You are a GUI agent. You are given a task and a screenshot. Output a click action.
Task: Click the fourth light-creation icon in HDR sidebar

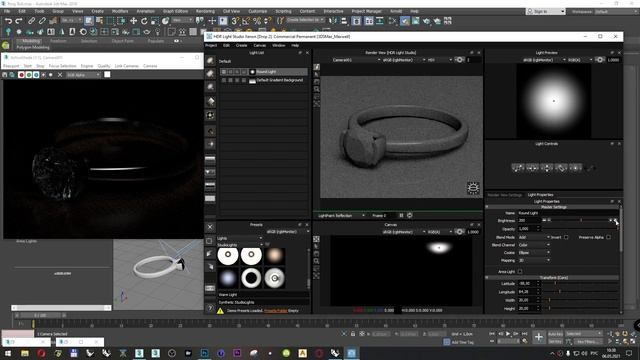tap(210, 101)
